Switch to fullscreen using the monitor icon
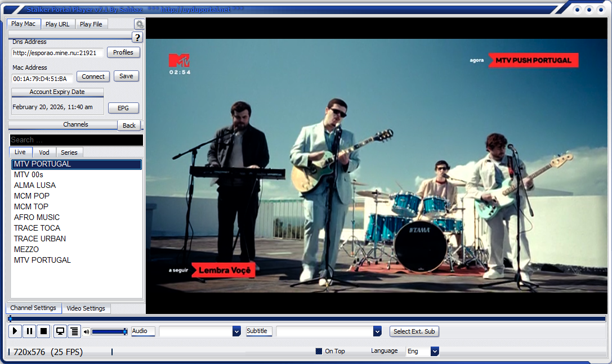This screenshot has height=364, width=612. pos(60,331)
